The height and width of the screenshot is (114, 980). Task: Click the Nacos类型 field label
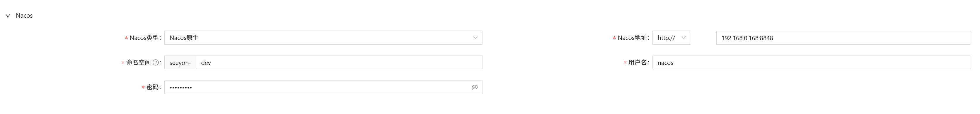coord(144,38)
